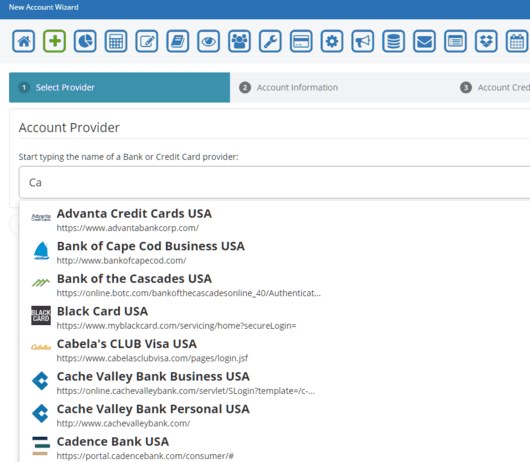530x462 pixels.
Task: Click the online.botc.com URL text
Action: [x=189, y=293]
